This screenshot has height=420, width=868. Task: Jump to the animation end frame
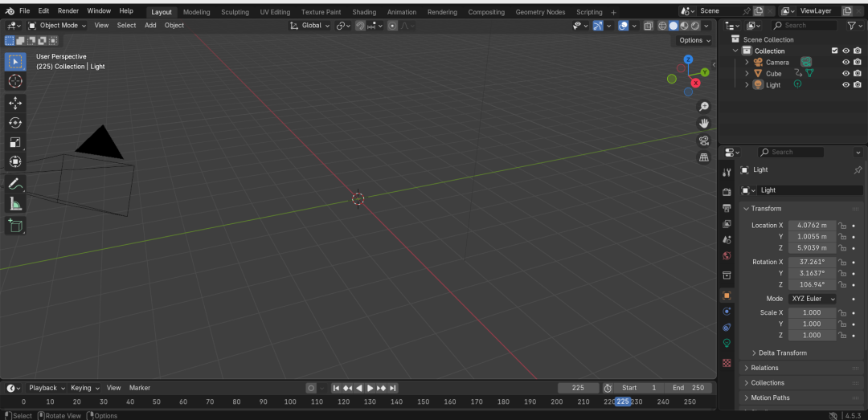click(x=392, y=388)
